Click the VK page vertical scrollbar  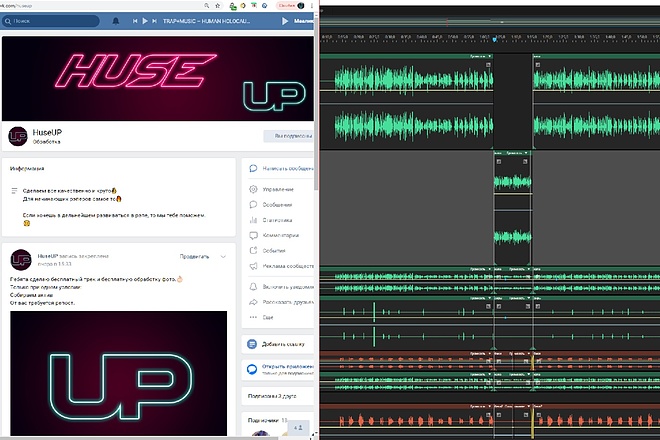pyautogui.click(x=316, y=101)
